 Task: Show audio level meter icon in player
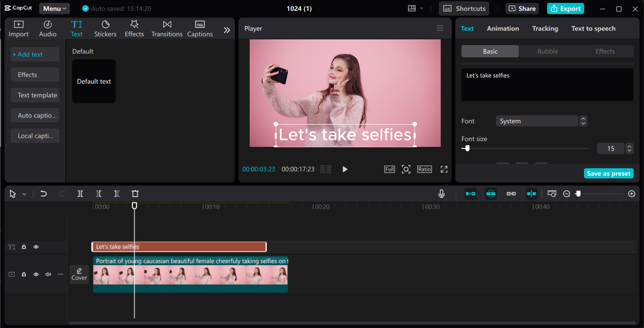pos(326,169)
